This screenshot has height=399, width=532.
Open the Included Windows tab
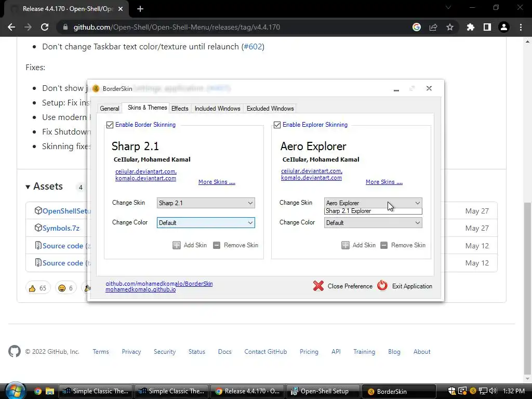(218, 108)
